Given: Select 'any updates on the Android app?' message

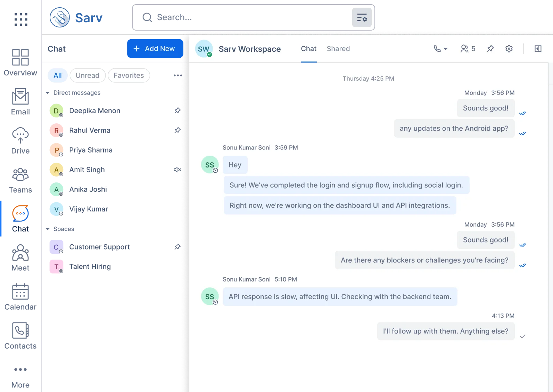Looking at the screenshot, I should coord(454,129).
